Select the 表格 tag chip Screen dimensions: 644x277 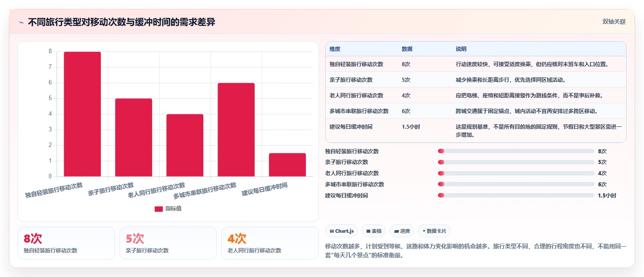374,231
